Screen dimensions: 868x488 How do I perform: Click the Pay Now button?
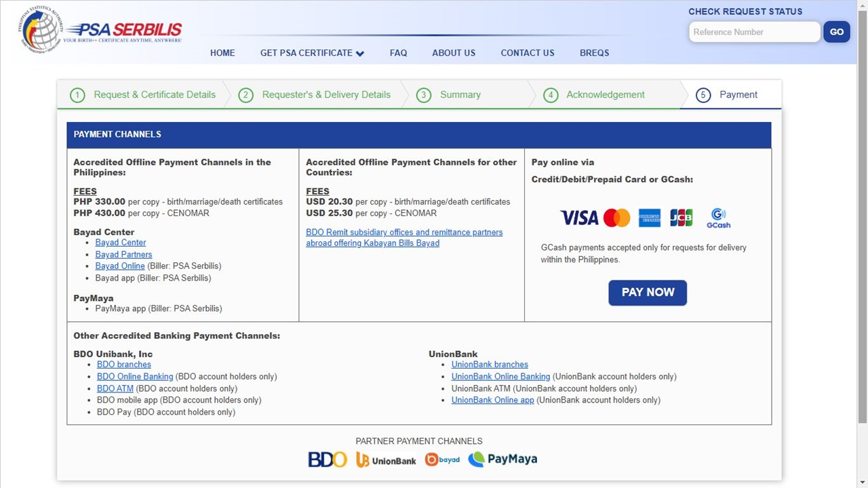point(648,293)
